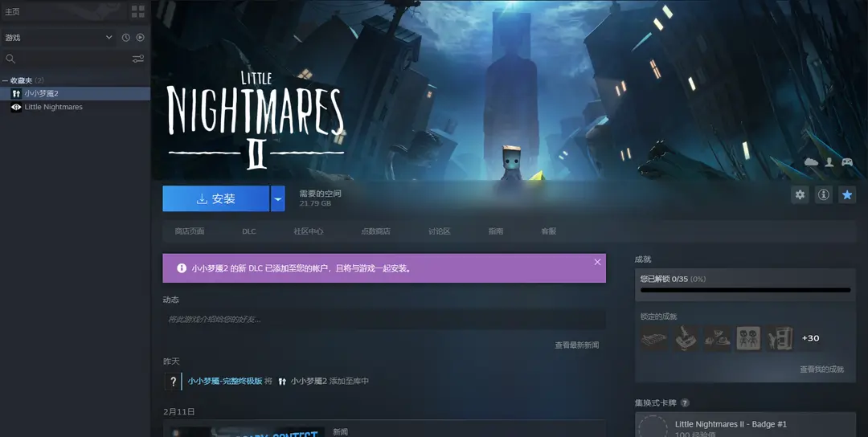Open the 小小梦魇-完整终极版 link
This screenshot has height=437, width=868.
coord(225,381)
